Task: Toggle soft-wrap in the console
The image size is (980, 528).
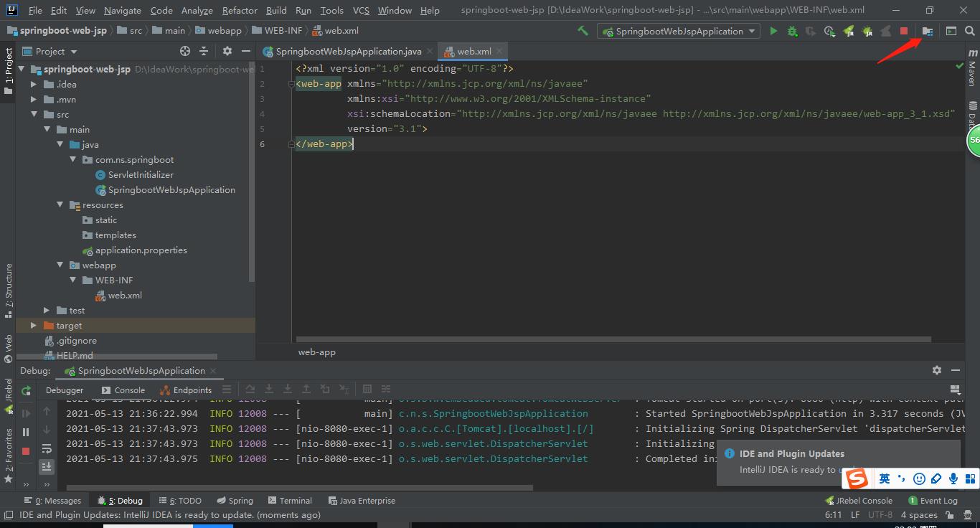Action: [x=47, y=448]
